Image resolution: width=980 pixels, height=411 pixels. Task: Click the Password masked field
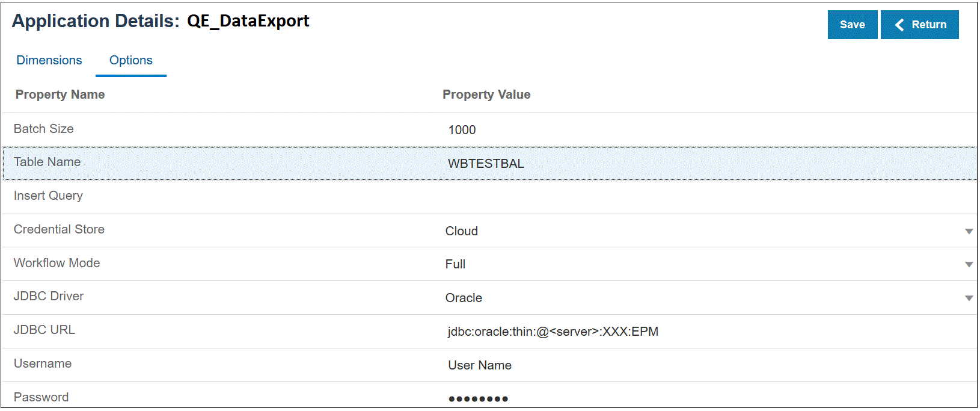[479, 398]
